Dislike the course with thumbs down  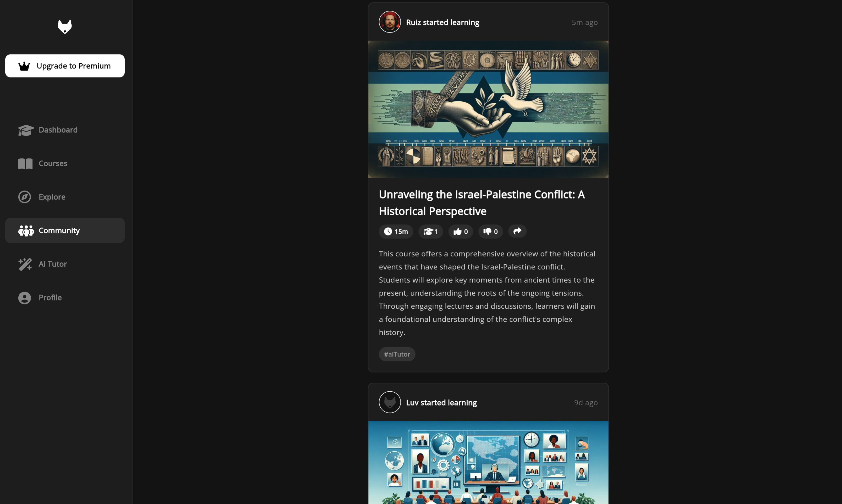[490, 232]
